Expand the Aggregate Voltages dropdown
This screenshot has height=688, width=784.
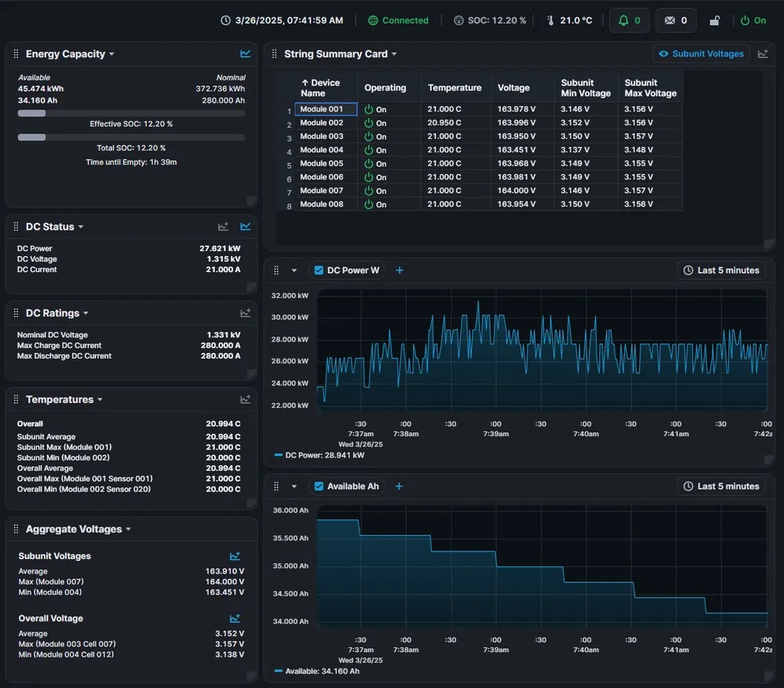pyautogui.click(x=129, y=530)
